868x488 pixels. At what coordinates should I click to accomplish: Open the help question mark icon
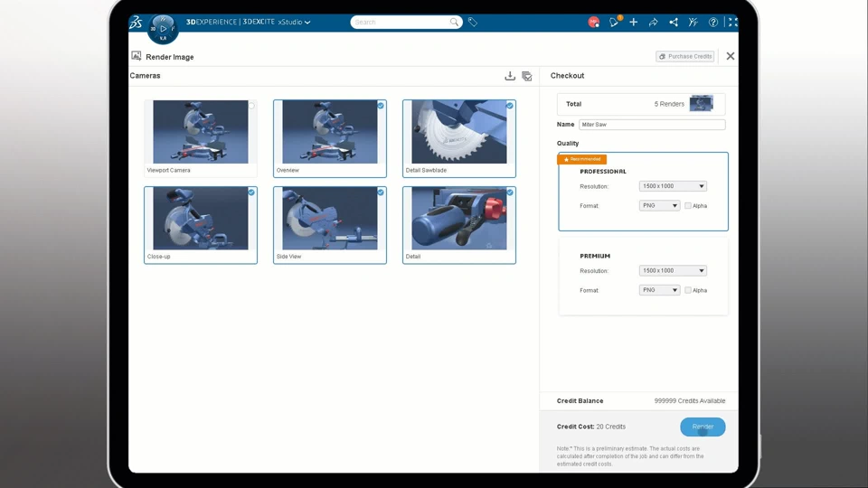pos(713,22)
